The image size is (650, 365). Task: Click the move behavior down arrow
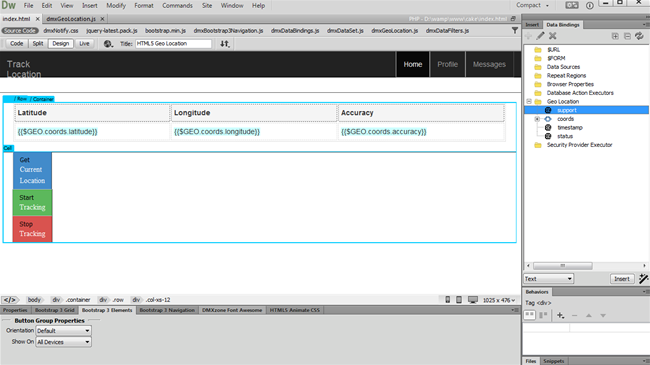pyautogui.click(x=603, y=315)
